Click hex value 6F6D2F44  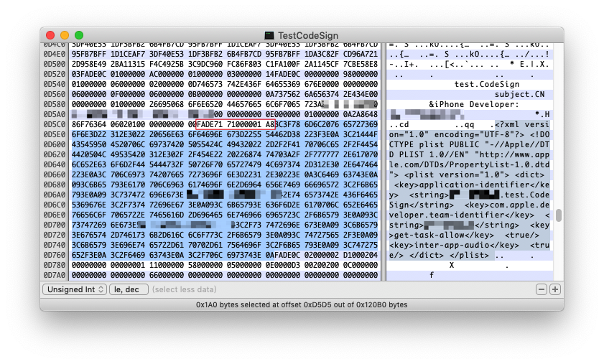128,164
